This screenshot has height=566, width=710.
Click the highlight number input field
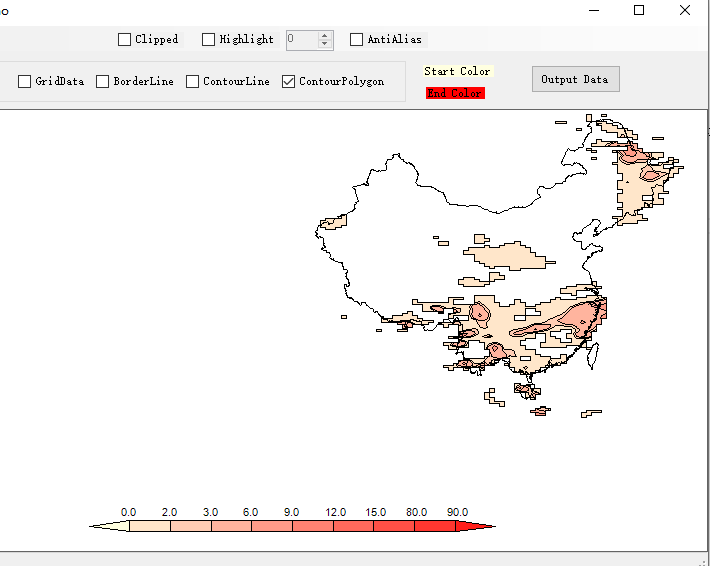click(301, 40)
